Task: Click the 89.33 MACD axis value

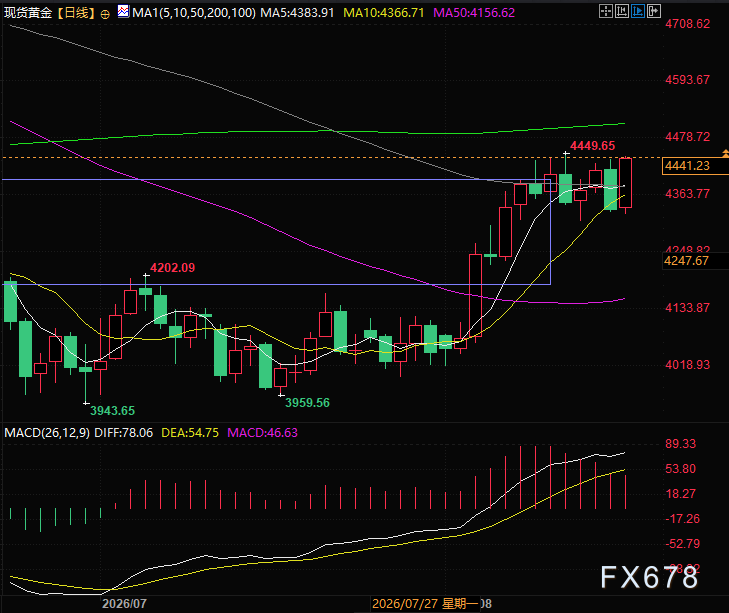Action: pyautogui.click(x=681, y=444)
